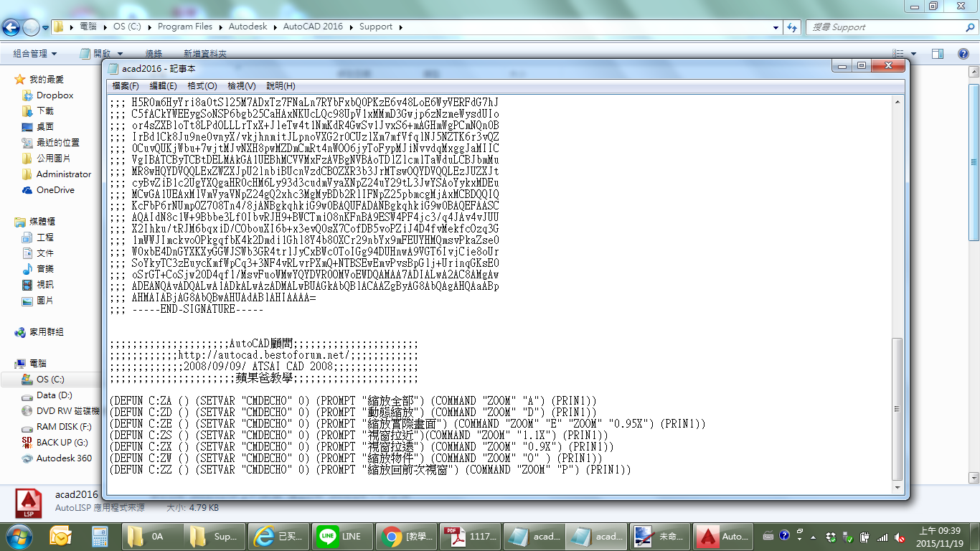Click 燒錄 in the Explorer toolbar
This screenshot has height=551, width=980.
click(154, 54)
